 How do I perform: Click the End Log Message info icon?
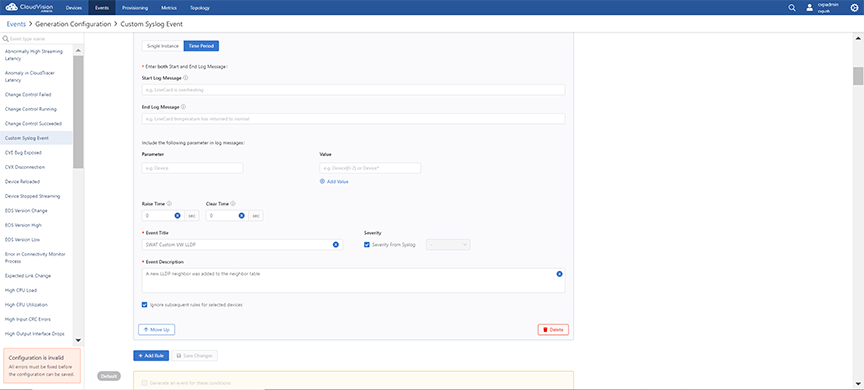pyautogui.click(x=183, y=107)
